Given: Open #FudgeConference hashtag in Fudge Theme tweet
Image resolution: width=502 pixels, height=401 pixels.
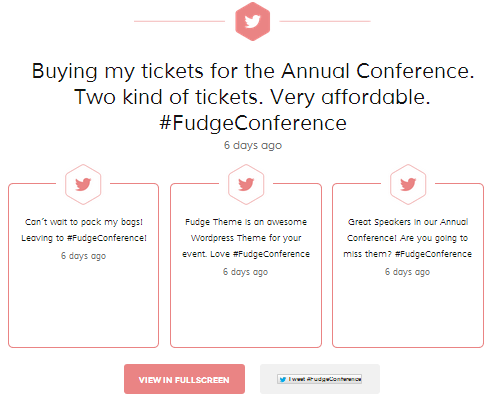Looking at the screenshot, I should [271, 254].
